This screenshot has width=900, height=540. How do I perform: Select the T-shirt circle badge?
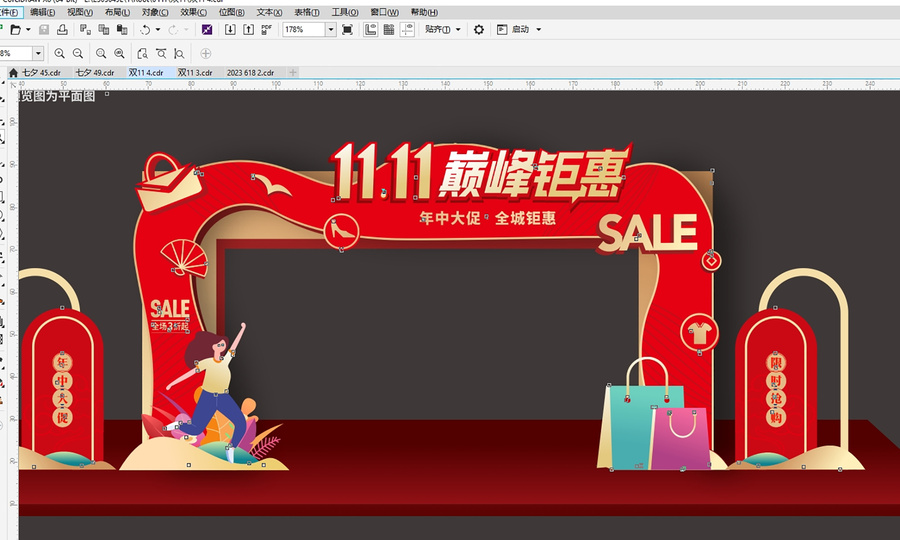699,333
